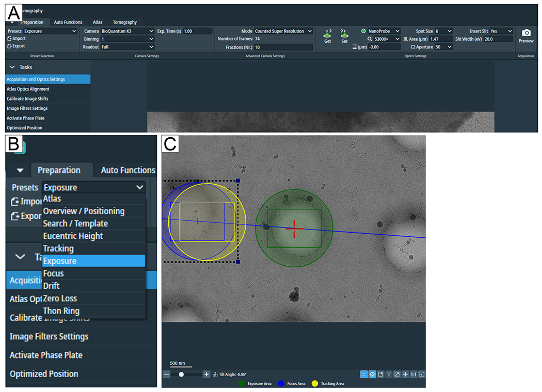Open the Calibrate Image Shifts task in panel A

point(27,99)
